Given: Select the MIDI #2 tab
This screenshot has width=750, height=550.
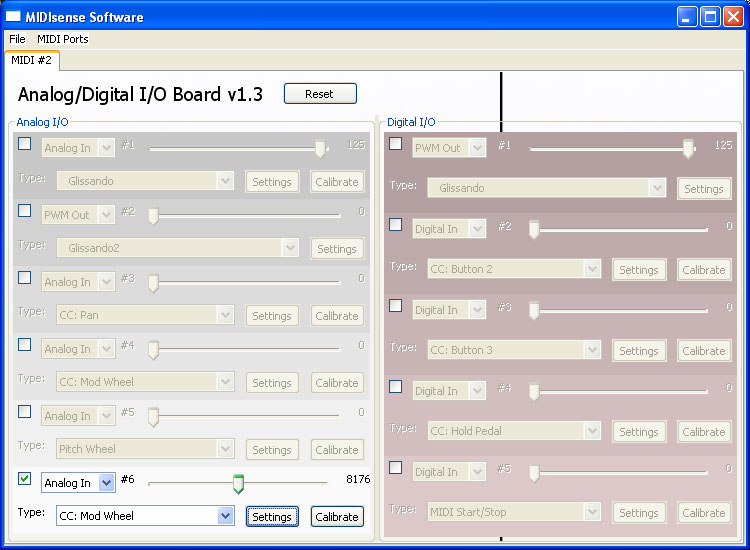Looking at the screenshot, I should click(x=32, y=60).
